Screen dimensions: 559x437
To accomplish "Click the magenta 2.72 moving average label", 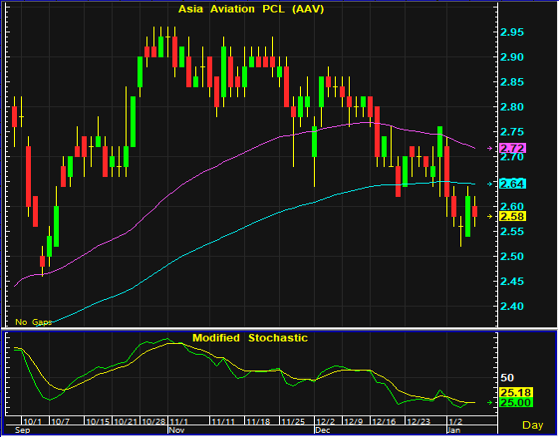I will point(512,148).
